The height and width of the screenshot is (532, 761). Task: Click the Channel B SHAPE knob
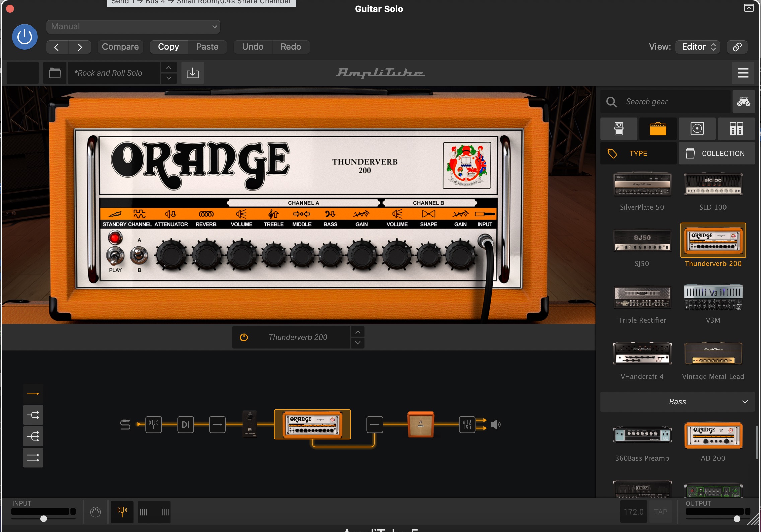point(428,255)
